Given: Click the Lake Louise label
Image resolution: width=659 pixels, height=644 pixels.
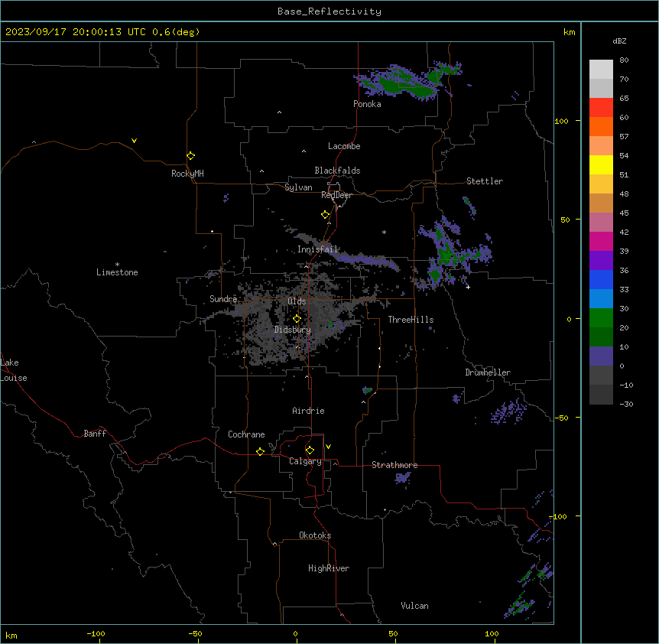Looking at the screenshot, I should tap(14, 370).
